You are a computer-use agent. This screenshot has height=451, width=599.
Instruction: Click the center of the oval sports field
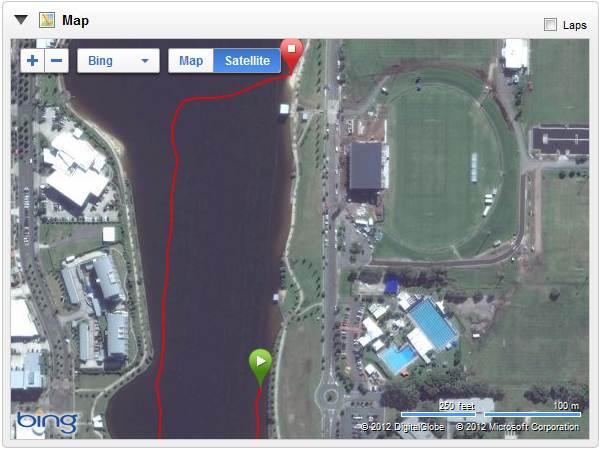444,167
